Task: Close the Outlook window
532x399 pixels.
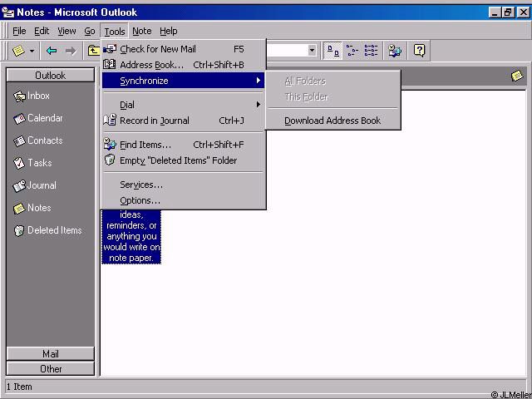Action: pyautogui.click(x=523, y=13)
